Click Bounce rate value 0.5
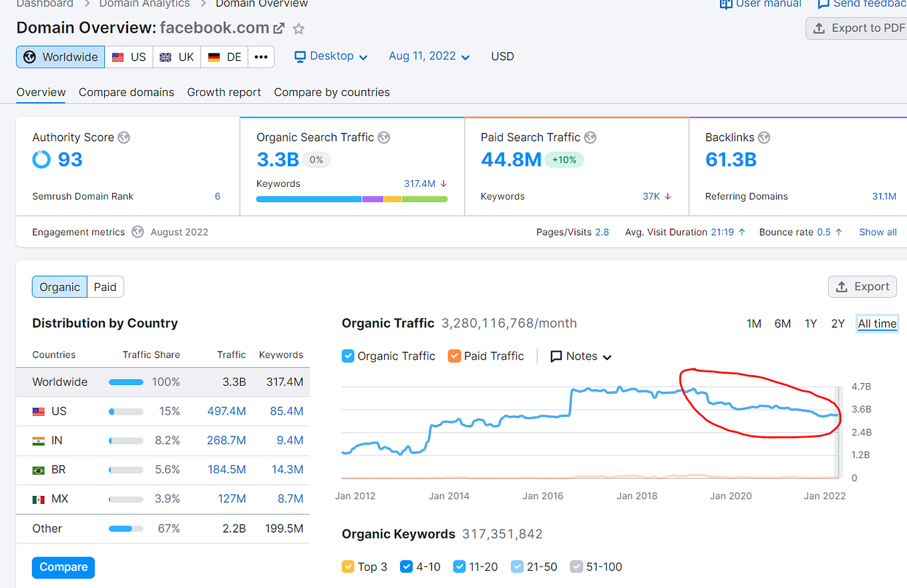The height and width of the screenshot is (588, 907). click(824, 232)
